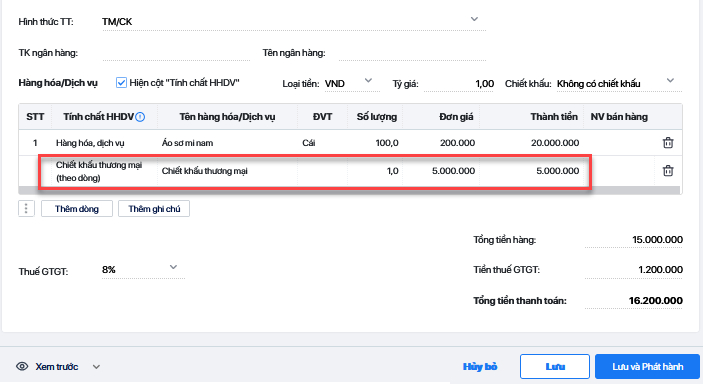Image resolution: width=703 pixels, height=384 pixels.
Task: Click Chiết khấu thương mại name cell
Action: click(x=227, y=171)
